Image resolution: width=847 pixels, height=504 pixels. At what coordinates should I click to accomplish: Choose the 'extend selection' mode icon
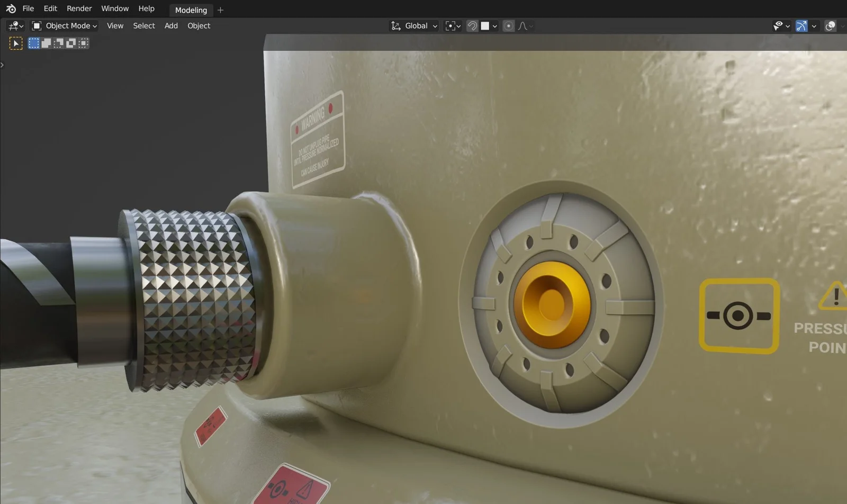pos(46,43)
